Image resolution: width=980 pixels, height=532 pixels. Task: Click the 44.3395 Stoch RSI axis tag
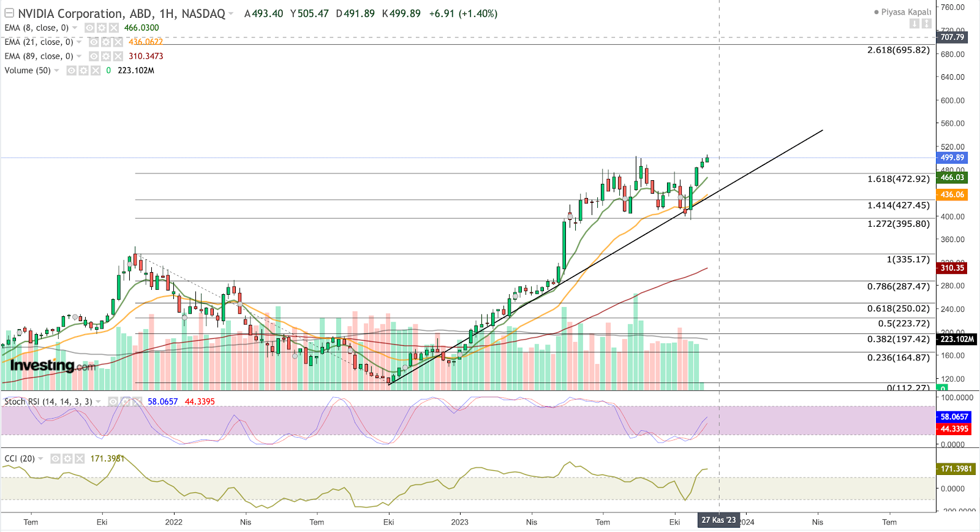pyautogui.click(x=954, y=429)
